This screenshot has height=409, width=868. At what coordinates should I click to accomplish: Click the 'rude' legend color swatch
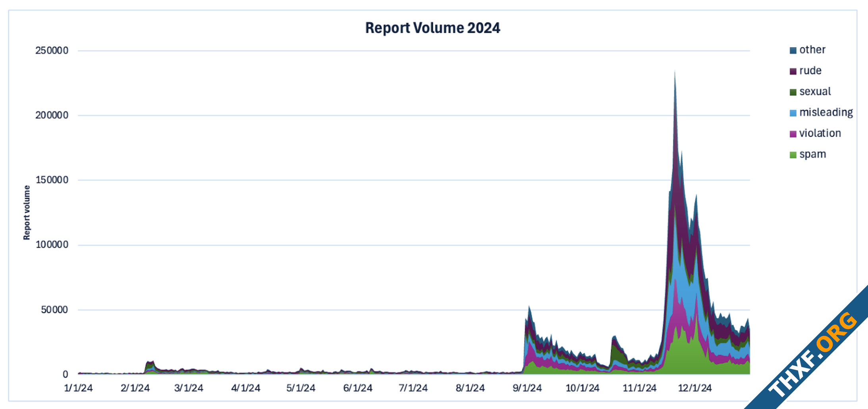[x=793, y=71]
